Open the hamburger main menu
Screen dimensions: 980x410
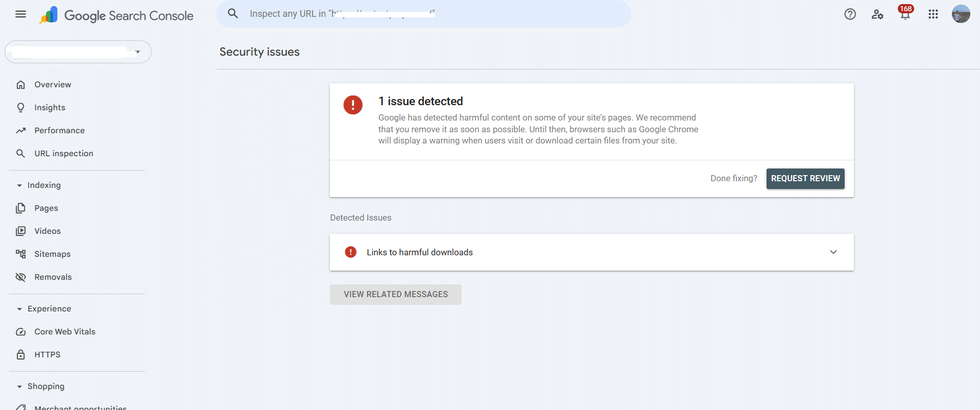[20, 14]
